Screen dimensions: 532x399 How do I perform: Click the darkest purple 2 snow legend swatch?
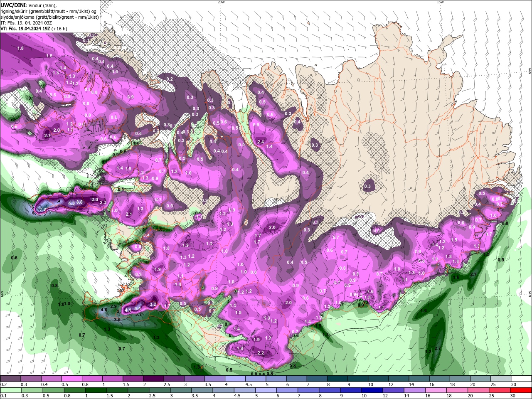153,379
